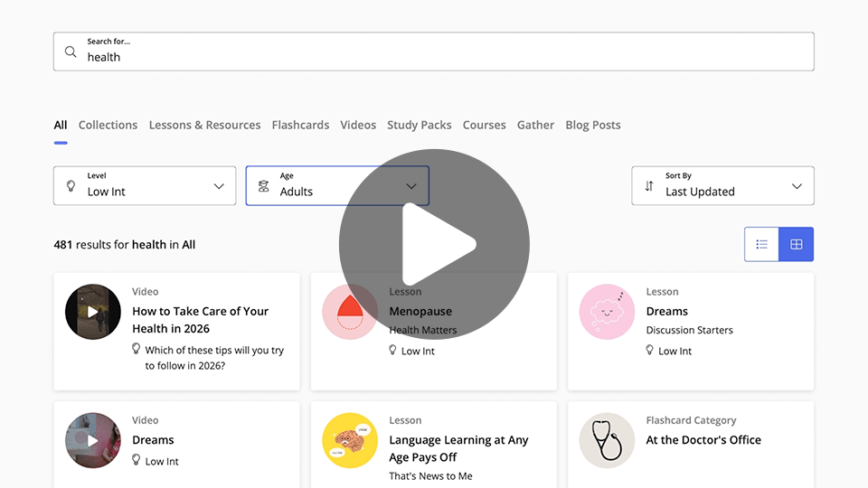The image size is (868, 488).
Task: Click the stethoscope flashcard thumbnail
Action: click(607, 440)
